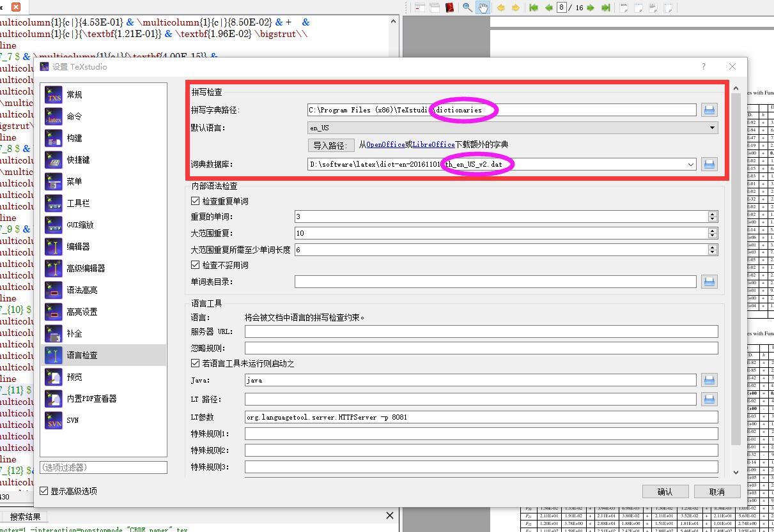The width and height of the screenshot is (774, 532).
Task: Select the hand scroll tool in PDF viewer
Action: point(483,8)
